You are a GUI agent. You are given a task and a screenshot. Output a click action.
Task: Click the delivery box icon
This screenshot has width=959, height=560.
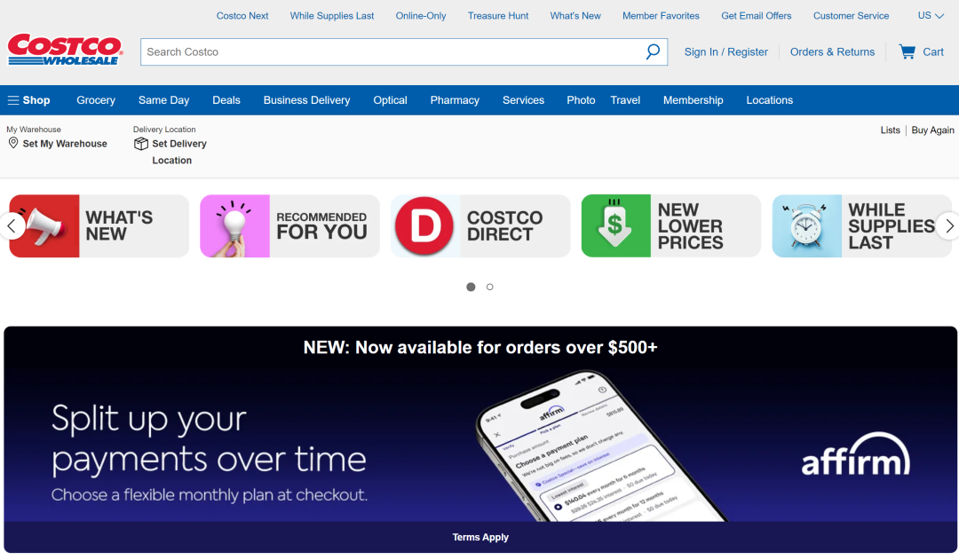pyautogui.click(x=140, y=144)
